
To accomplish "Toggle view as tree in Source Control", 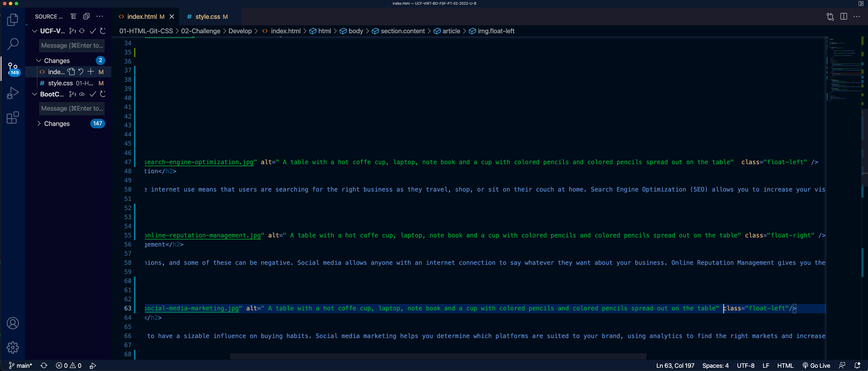I will pos(73,16).
